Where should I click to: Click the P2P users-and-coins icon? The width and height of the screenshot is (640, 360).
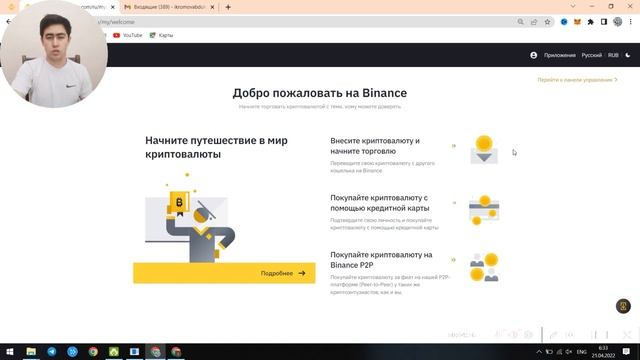point(484,267)
